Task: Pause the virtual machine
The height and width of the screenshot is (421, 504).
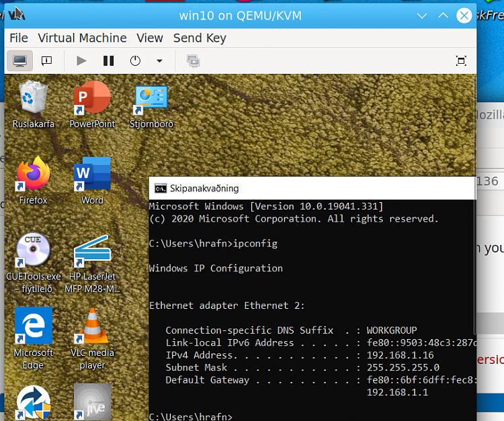Action: pyautogui.click(x=108, y=60)
